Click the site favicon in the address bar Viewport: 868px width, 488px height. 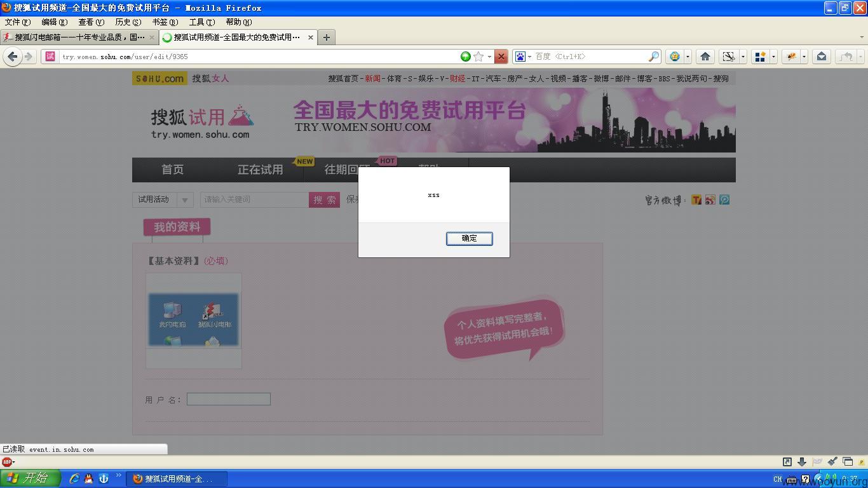pos(50,57)
